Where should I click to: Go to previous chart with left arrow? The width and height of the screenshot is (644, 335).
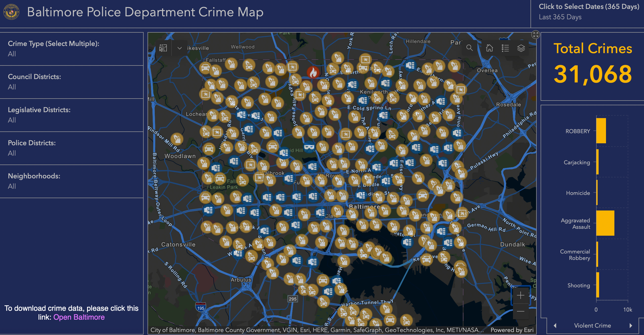click(555, 325)
